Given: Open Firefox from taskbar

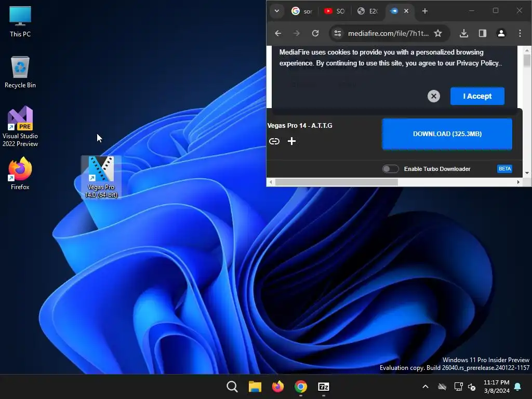Looking at the screenshot, I should (x=278, y=387).
